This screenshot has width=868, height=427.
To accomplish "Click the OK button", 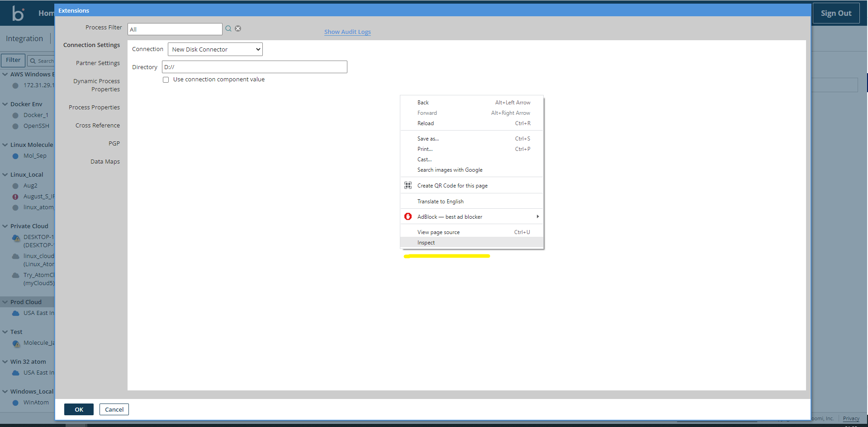I will pyautogui.click(x=79, y=409).
